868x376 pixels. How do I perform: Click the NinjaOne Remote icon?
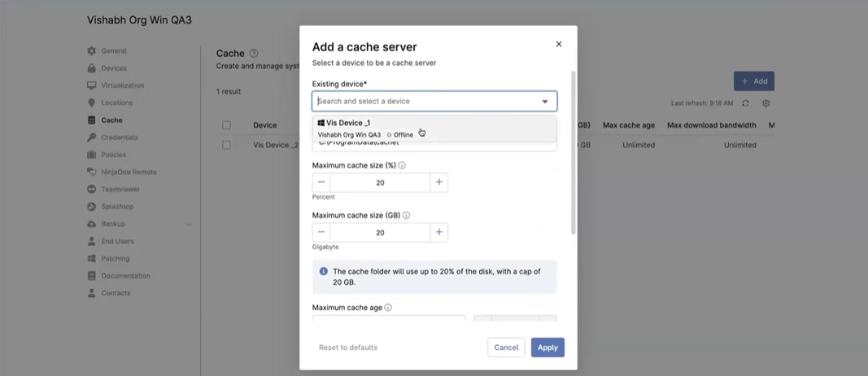coord(91,172)
